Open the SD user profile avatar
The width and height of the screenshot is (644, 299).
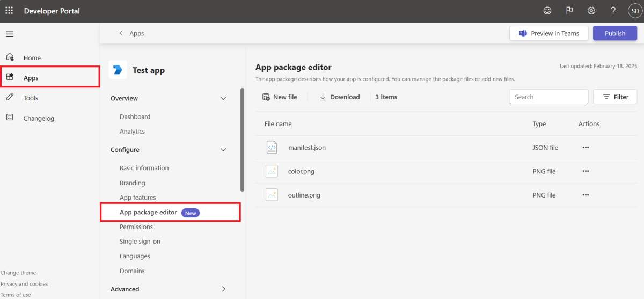coord(635,11)
